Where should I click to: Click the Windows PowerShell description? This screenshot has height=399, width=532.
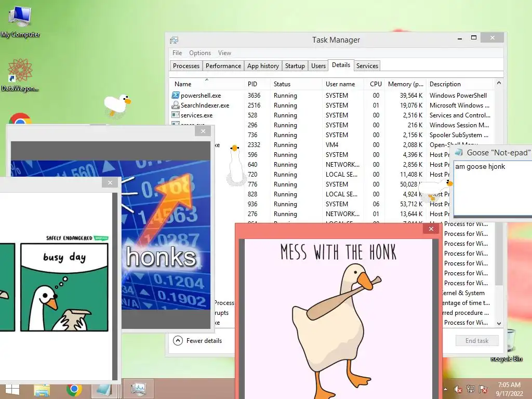[x=458, y=96]
